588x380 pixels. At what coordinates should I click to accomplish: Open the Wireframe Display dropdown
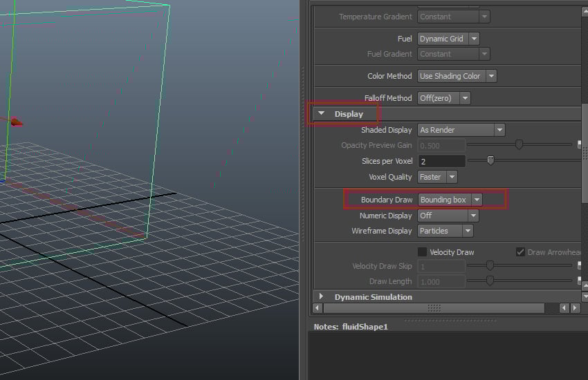445,231
